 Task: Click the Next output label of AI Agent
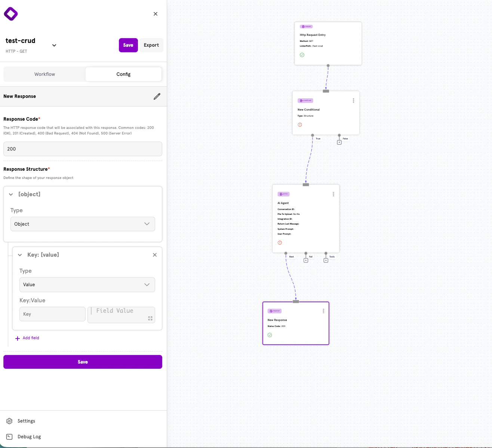coord(292,257)
